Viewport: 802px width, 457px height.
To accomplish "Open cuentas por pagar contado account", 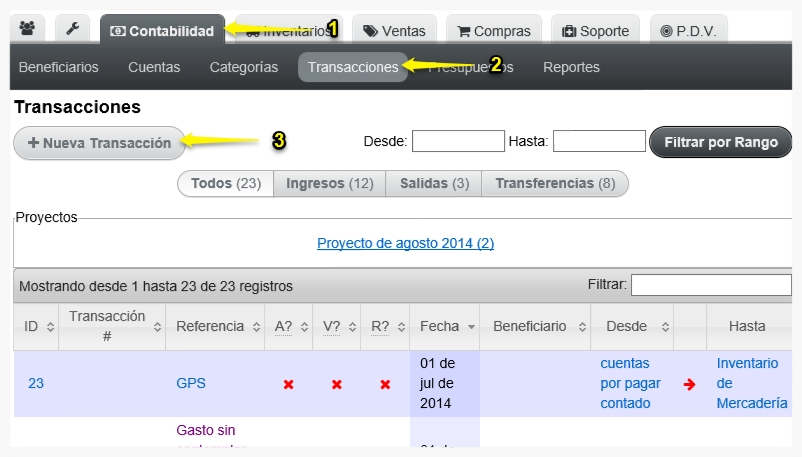I will click(x=631, y=383).
